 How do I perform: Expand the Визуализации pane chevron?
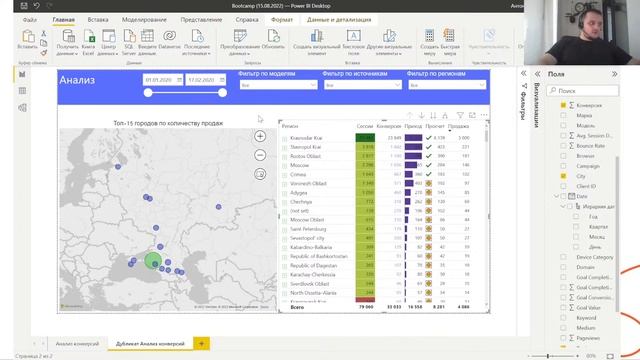click(538, 74)
